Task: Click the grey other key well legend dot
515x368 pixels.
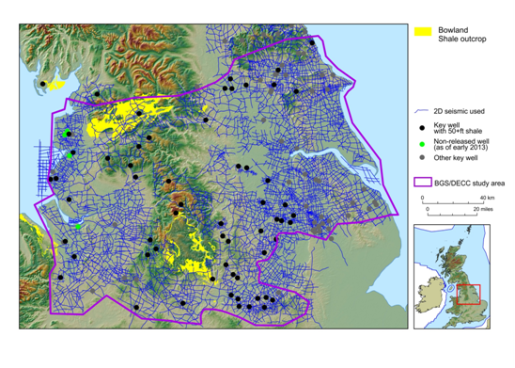Action: point(422,157)
